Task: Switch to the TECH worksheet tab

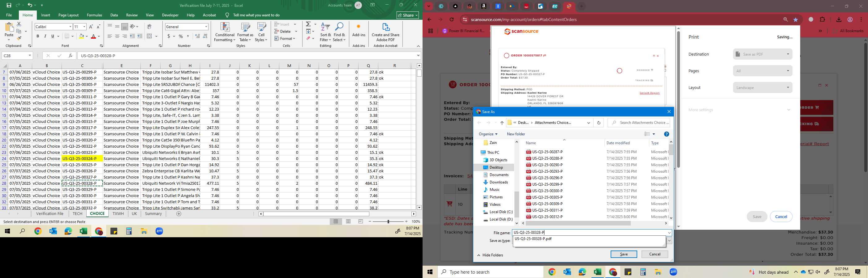Action: 77,214
